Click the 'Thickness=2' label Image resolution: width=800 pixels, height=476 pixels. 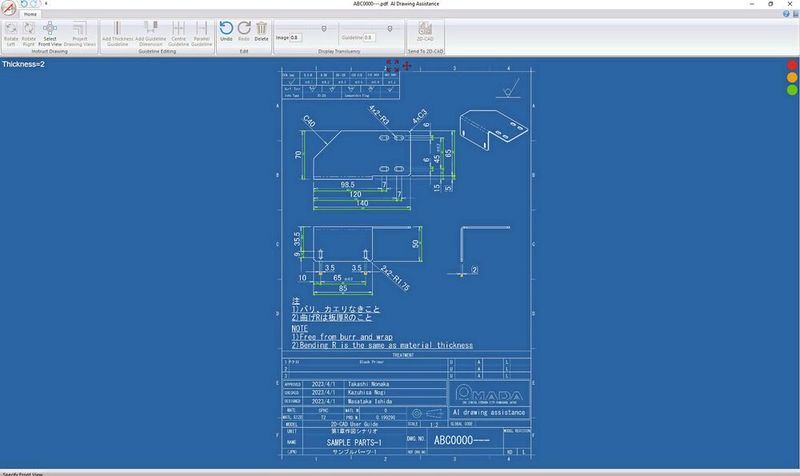coord(23,64)
